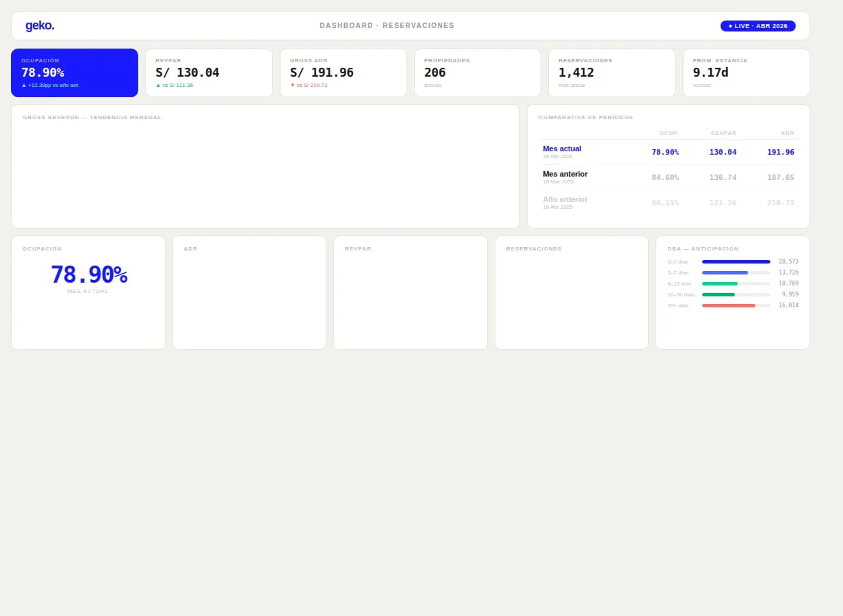This screenshot has width=843, height=616.
Task: Click the 3–7 días blue bar
Action: (x=725, y=272)
